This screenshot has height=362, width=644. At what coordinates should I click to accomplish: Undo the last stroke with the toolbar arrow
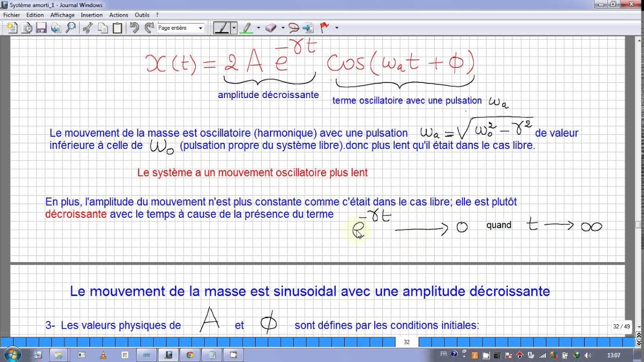pos(134,28)
